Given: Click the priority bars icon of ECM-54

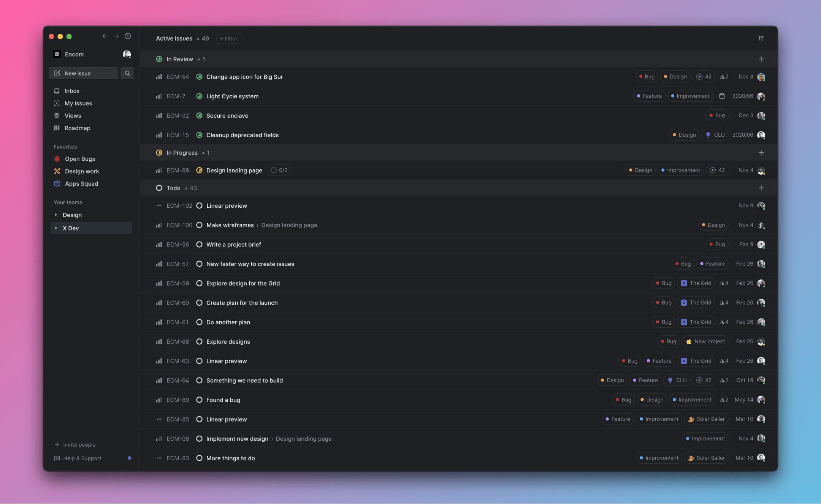Looking at the screenshot, I should point(159,77).
